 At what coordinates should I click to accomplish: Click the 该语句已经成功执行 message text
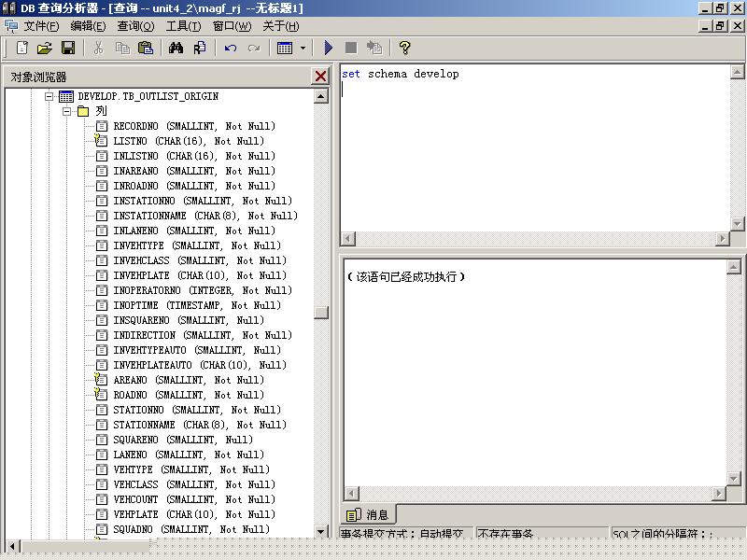[406, 276]
